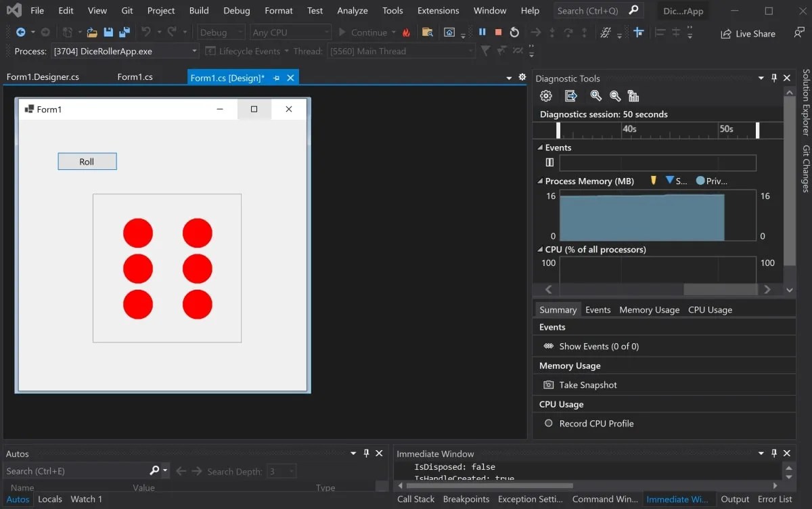Switch to the Form1.Designer.cs tab
The width and height of the screenshot is (812, 509).
click(x=43, y=76)
